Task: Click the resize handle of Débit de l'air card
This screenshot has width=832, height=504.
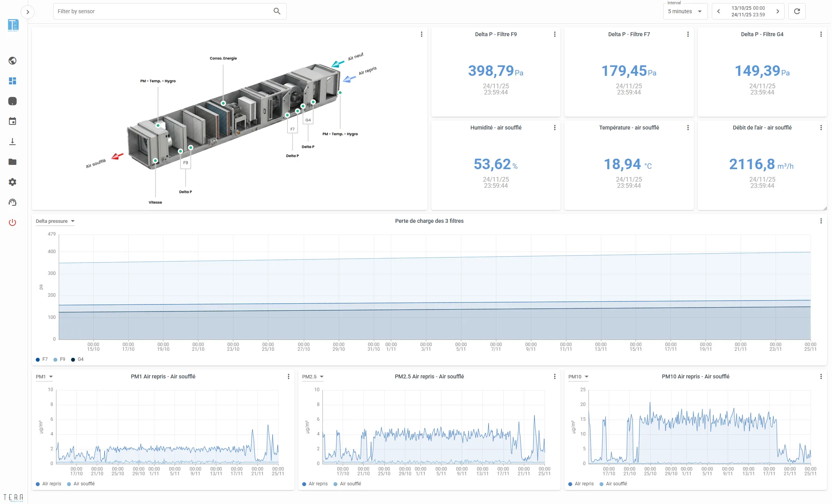Action: pos(825,208)
